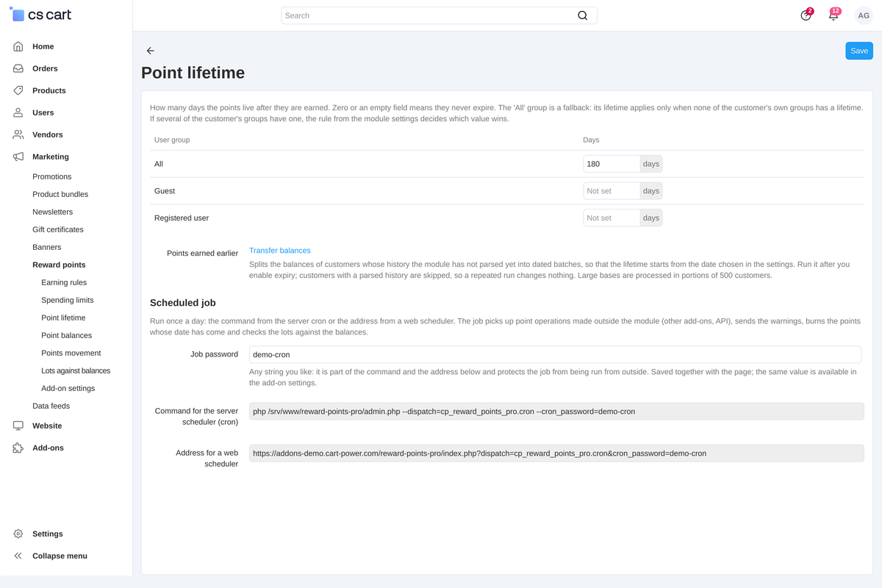The image size is (882, 588).
Task: Open Vendors in the sidebar
Action: point(48,135)
